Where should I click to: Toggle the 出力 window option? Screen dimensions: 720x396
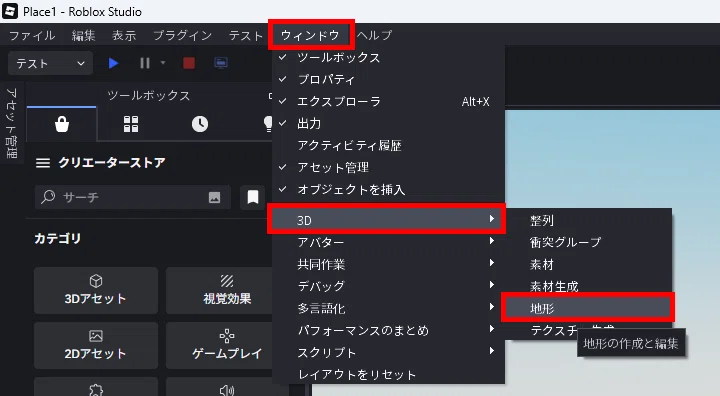388,124
